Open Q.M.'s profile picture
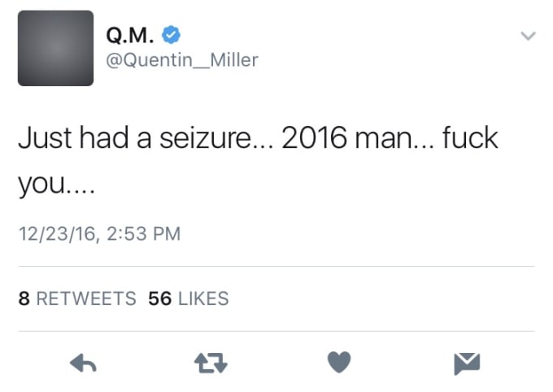The image size is (553, 392). (x=56, y=48)
